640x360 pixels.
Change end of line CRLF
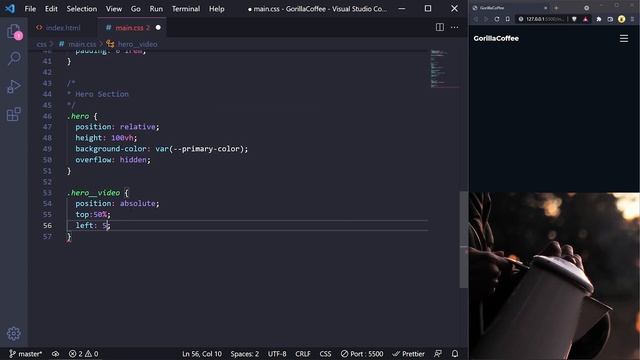303,354
